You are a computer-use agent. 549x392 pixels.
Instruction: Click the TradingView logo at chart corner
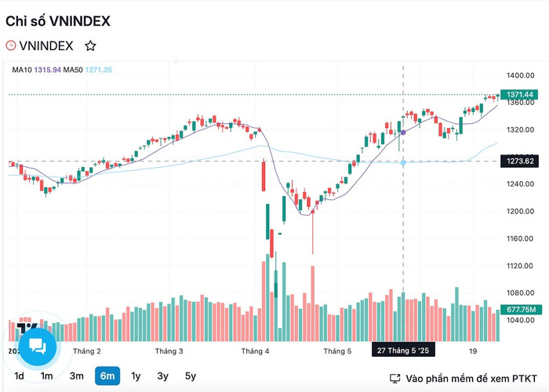tap(27, 328)
